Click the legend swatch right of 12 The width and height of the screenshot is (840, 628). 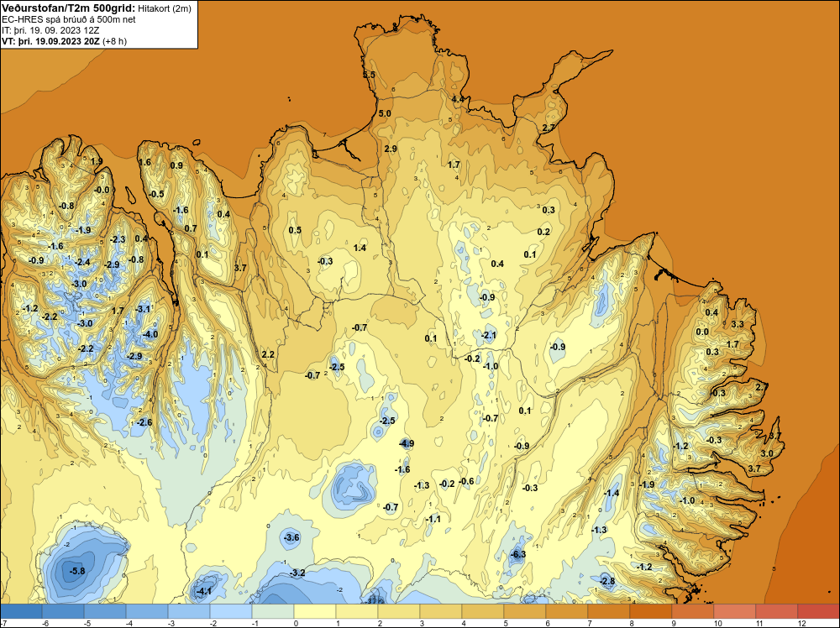tap(818, 611)
